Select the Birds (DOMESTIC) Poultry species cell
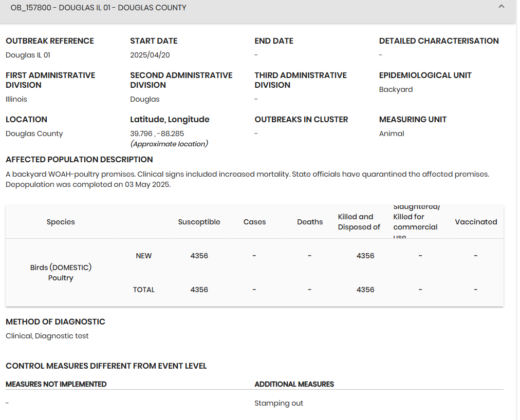This screenshot has height=420, width=520. point(61,273)
